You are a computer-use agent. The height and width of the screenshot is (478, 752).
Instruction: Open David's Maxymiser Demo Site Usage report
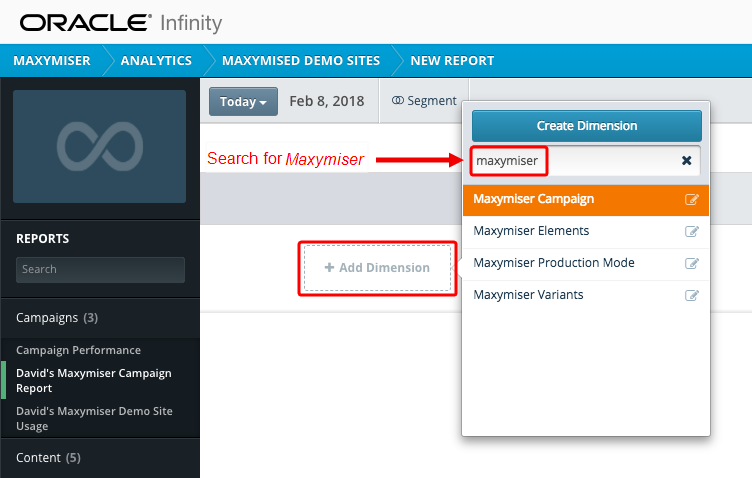click(x=94, y=419)
